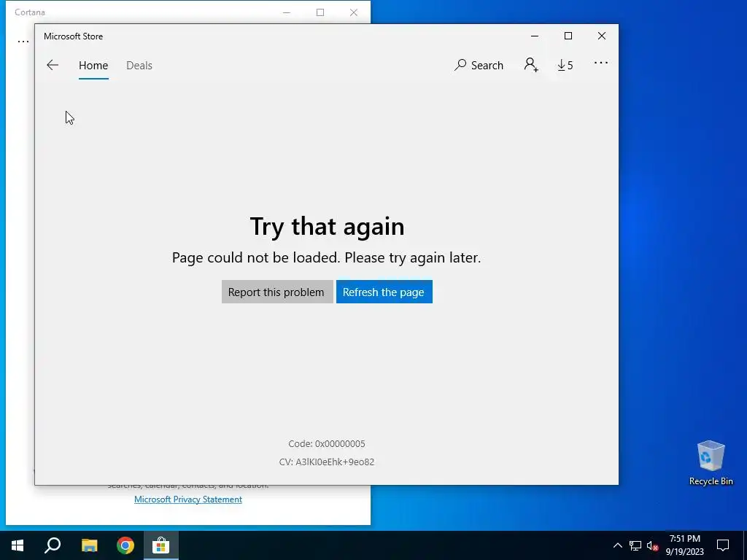The width and height of the screenshot is (747, 560).
Task: Select the CV: A3lKI0eEhk+9eo82 text
Action: coord(327,462)
